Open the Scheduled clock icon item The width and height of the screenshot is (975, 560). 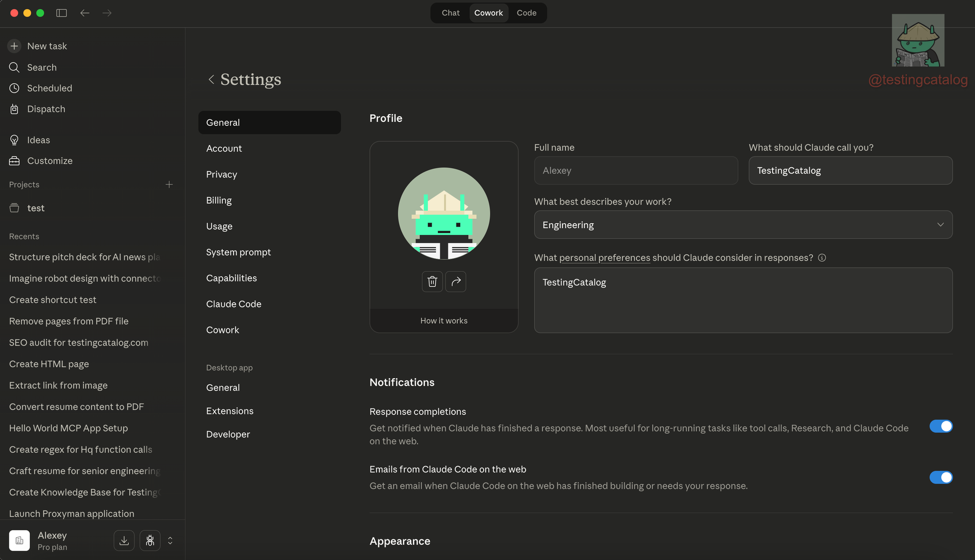click(x=15, y=88)
